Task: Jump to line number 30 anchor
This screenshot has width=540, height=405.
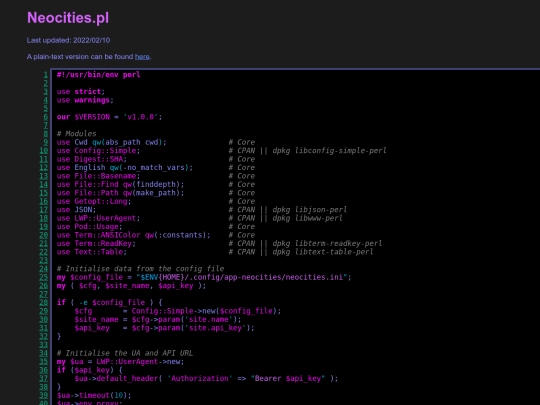Action: (44, 319)
